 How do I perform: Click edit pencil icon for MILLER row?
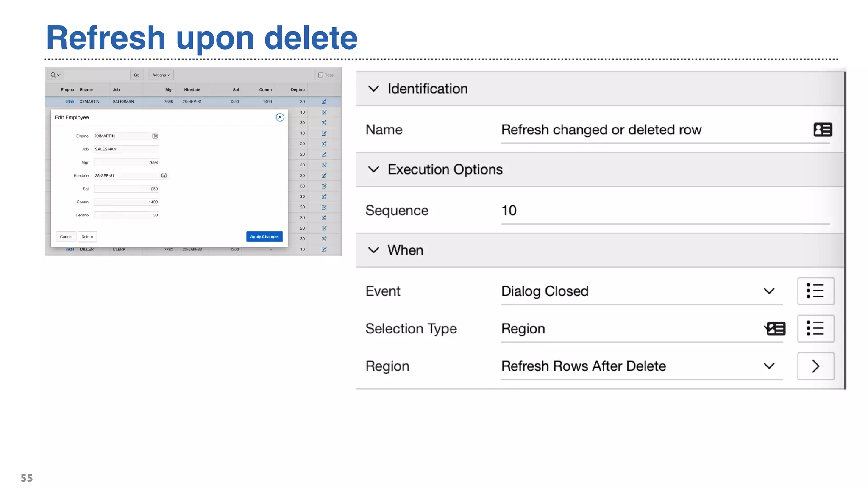click(x=324, y=250)
